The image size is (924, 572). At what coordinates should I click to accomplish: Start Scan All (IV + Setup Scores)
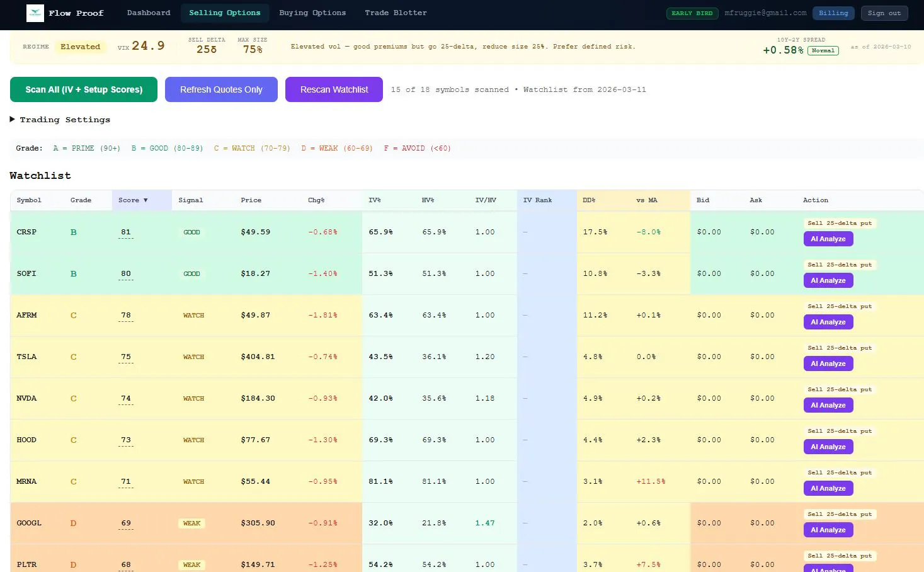pyautogui.click(x=84, y=89)
